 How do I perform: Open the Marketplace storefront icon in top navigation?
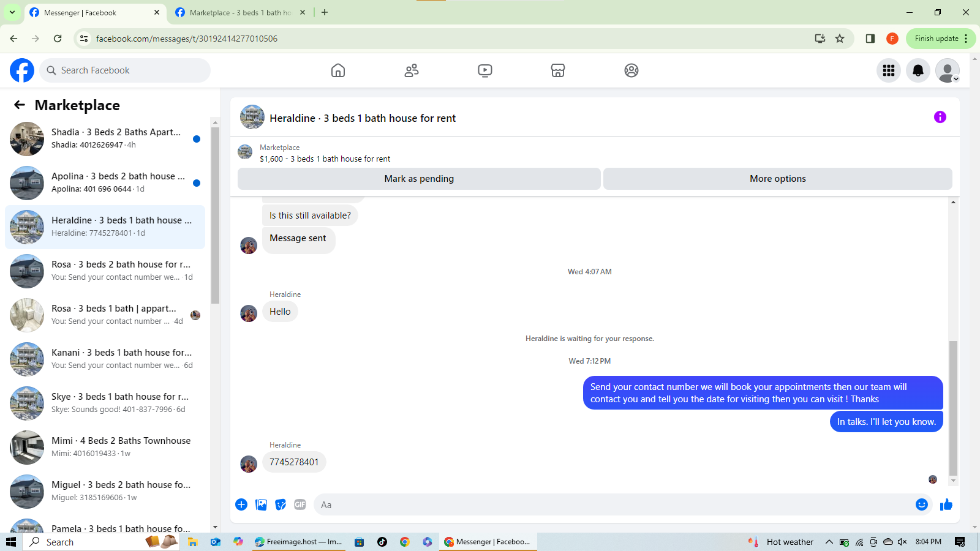pyautogui.click(x=558, y=70)
